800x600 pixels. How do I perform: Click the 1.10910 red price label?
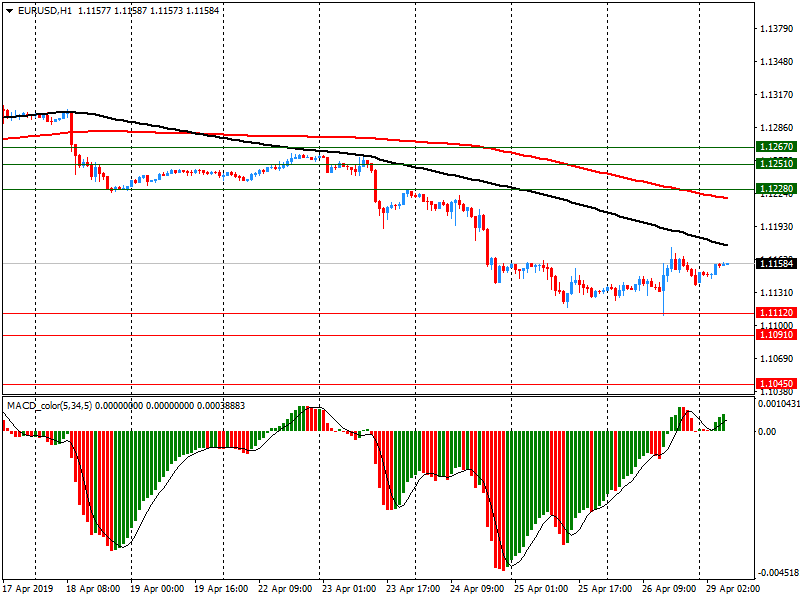(x=776, y=336)
